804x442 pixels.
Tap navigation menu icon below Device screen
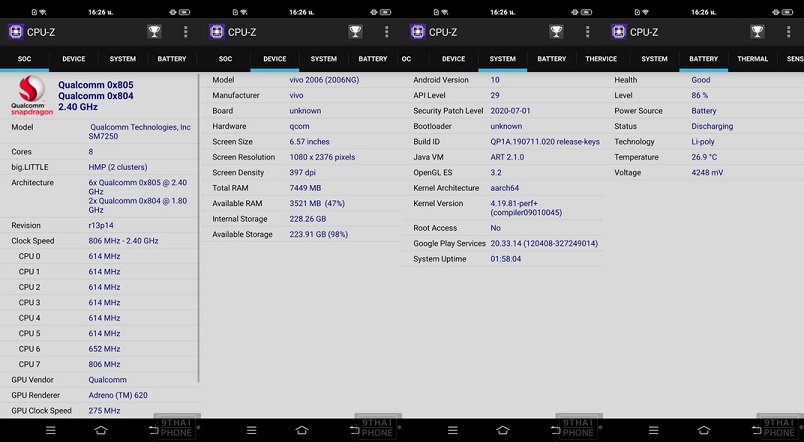coord(251,430)
